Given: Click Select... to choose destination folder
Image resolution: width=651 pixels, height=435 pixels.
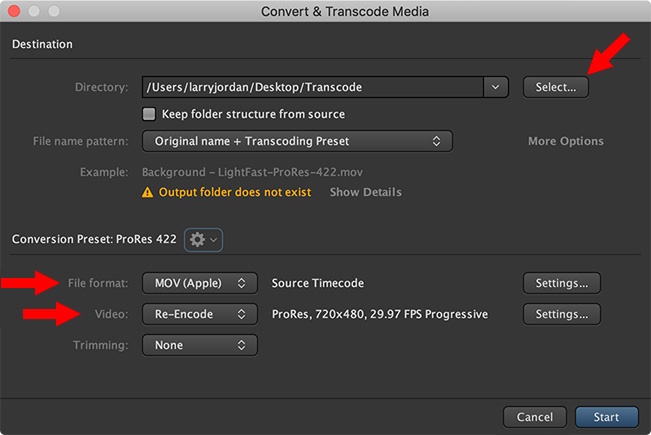Looking at the screenshot, I should (556, 87).
